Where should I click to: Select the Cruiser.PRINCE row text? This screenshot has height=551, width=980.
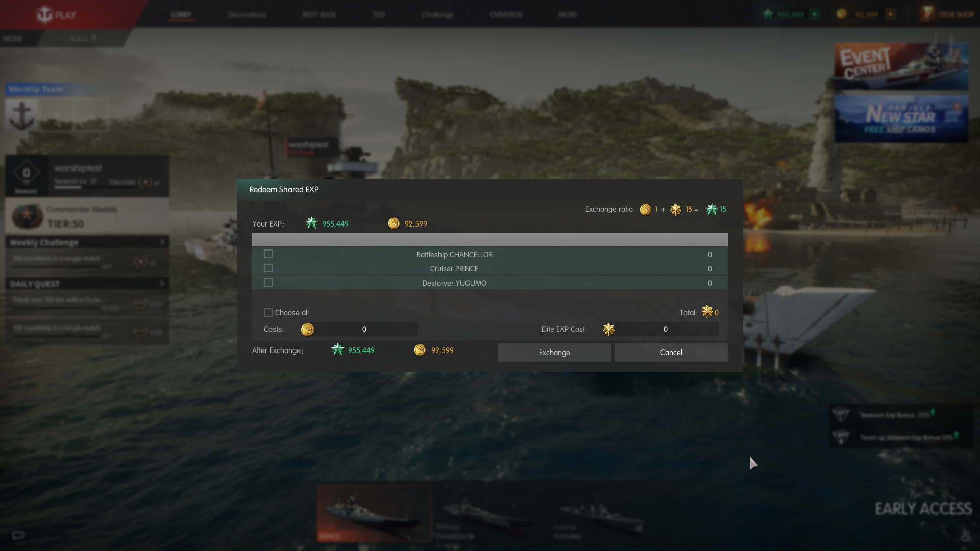[x=454, y=268]
